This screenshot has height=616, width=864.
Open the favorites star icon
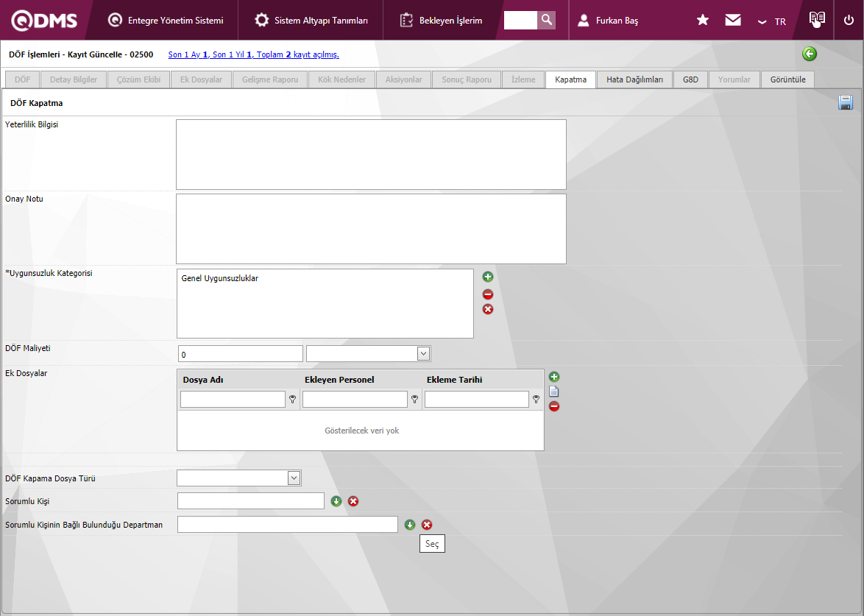pos(703,21)
